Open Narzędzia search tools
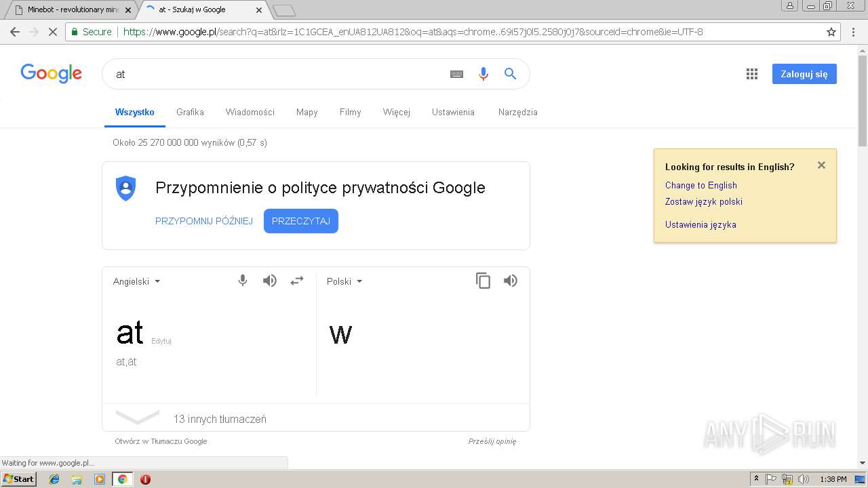 pos(517,112)
